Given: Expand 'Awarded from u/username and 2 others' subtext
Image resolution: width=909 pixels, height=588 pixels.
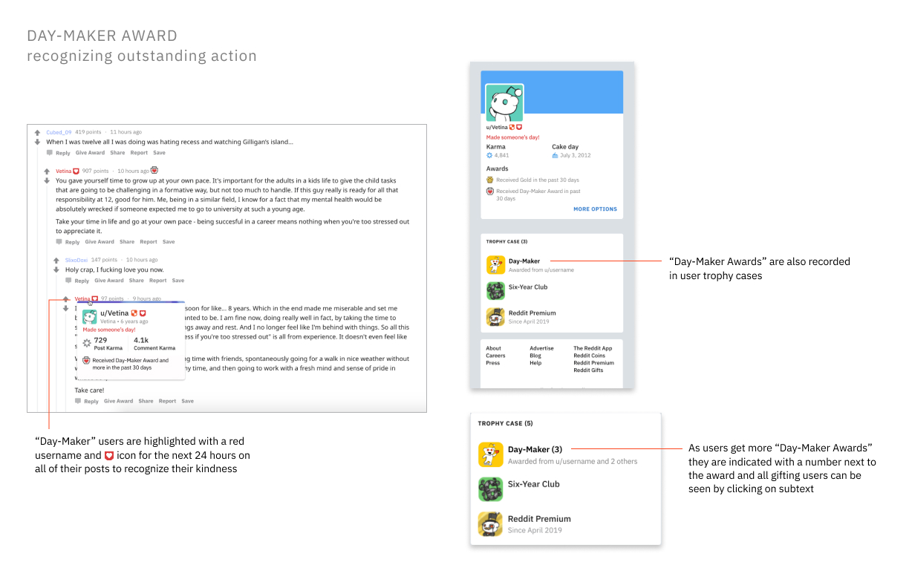Looking at the screenshot, I should coord(573,461).
